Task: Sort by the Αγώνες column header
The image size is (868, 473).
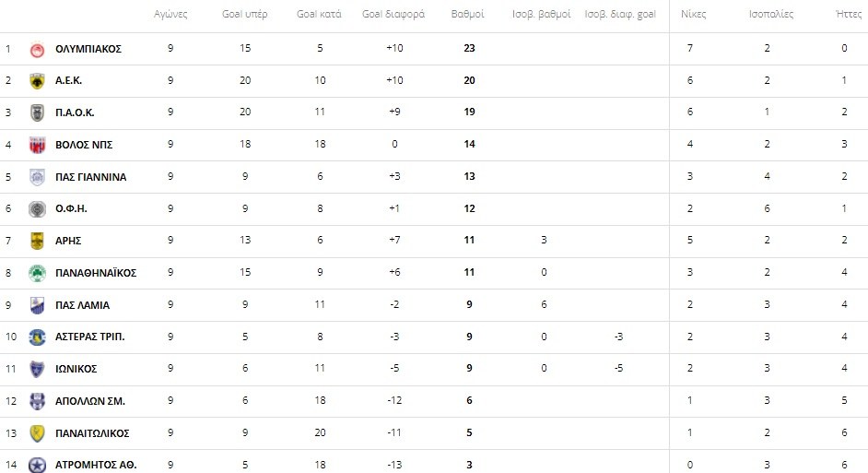Action: click(170, 15)
